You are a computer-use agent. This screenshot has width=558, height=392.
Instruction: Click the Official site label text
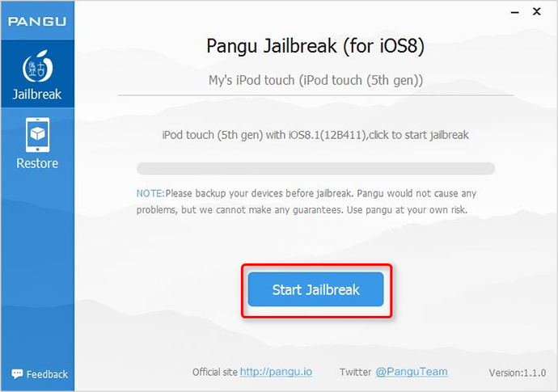[x=214, y=372]
